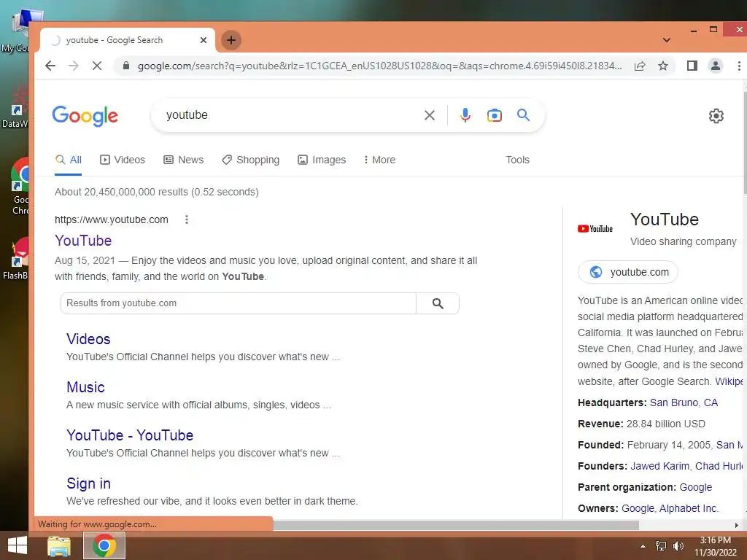This screenshot has width=747, height=560.
Task: Open network icon in system tray
Action: click(661, 546)
